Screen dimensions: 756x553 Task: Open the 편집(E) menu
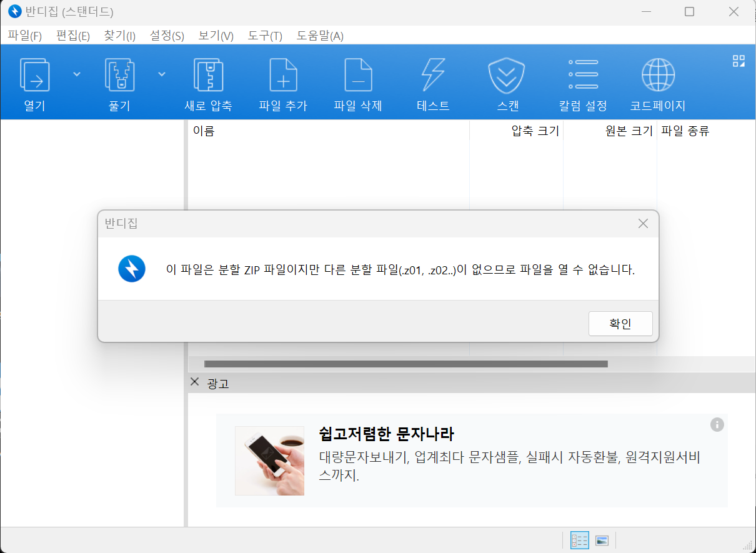(x=73, y=36)
